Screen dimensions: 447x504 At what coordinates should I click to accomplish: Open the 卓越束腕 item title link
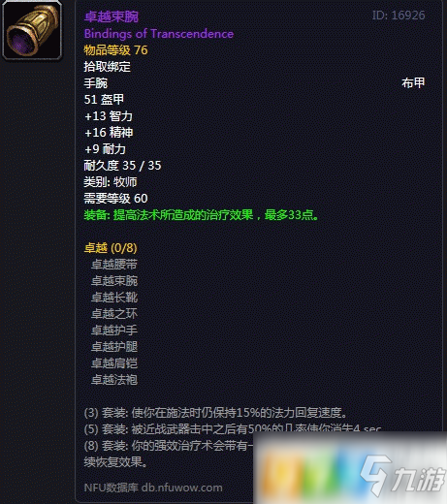112,16
